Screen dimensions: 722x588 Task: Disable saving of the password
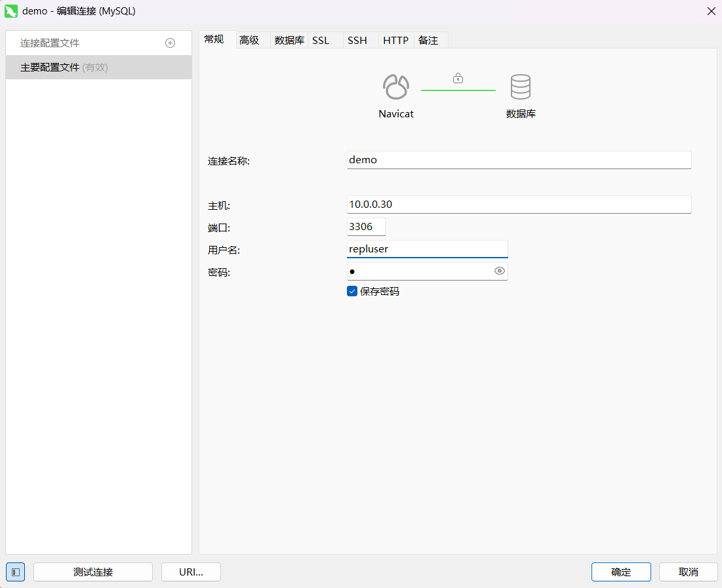[352, 290]
